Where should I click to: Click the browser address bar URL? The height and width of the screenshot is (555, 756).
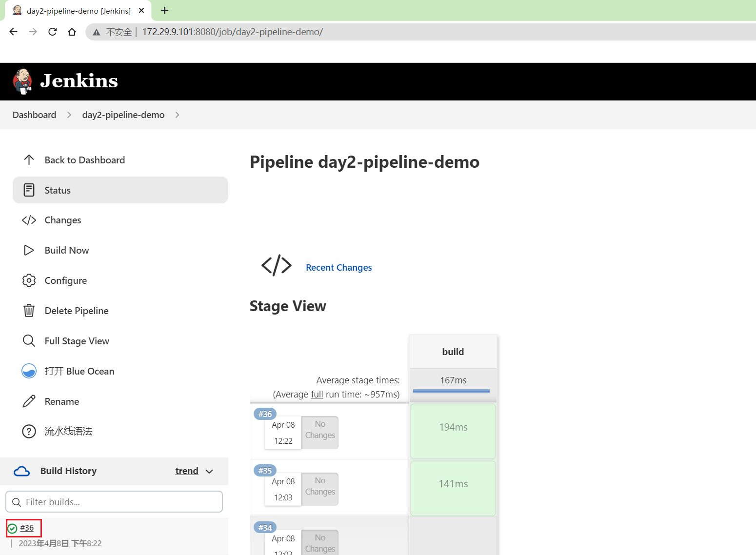[x=233, y=32]
